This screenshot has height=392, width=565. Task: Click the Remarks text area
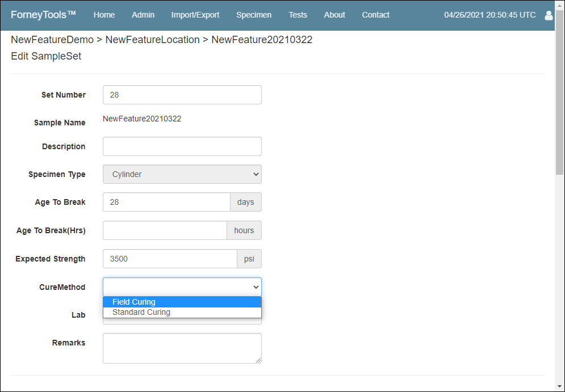coord(182,348)
